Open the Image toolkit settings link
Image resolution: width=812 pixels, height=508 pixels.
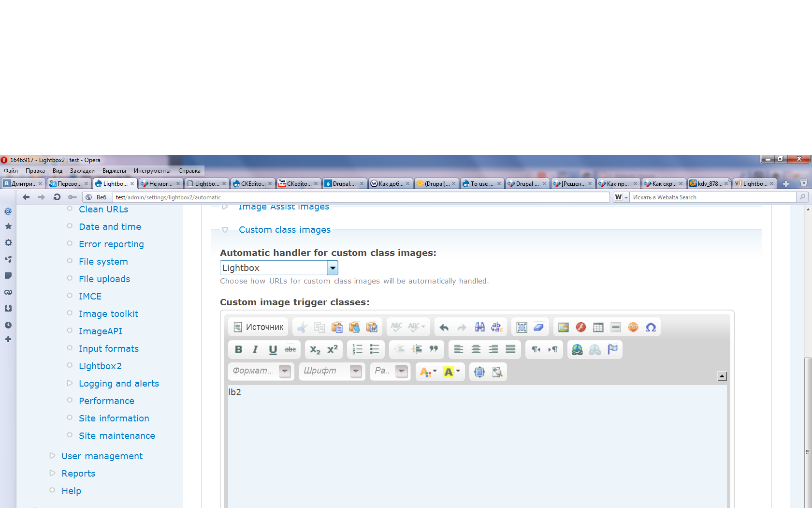(108, 314)
